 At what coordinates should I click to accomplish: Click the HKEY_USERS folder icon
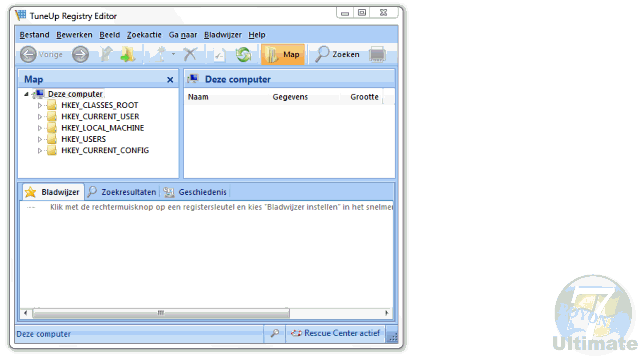(x=52, y=139)
